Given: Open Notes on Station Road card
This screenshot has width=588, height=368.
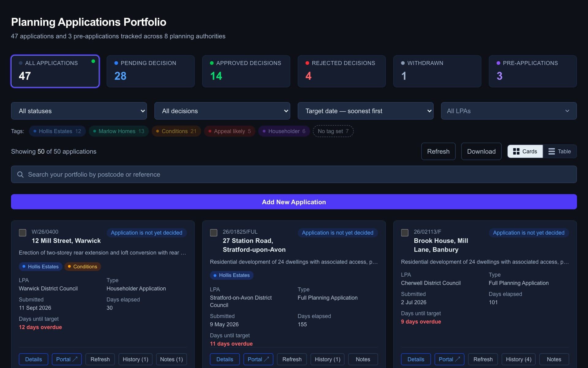Looking at the screenshot, I should (363, 359).
